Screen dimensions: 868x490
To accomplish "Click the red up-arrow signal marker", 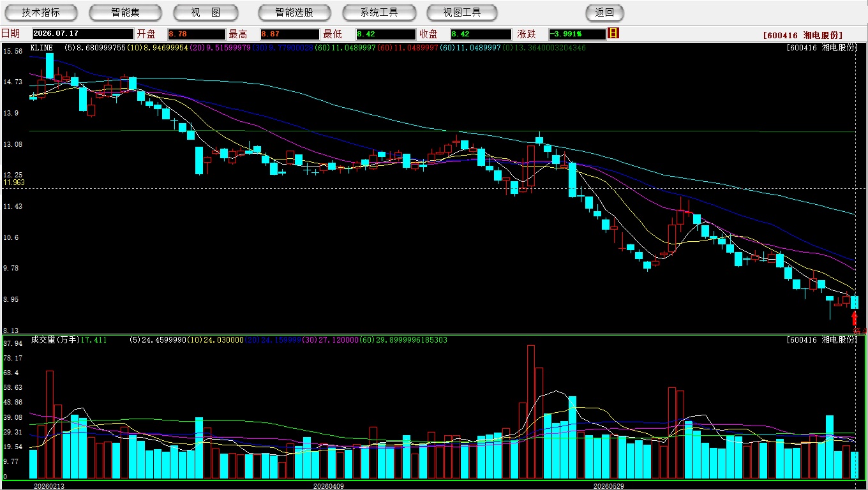I will 855,318.
